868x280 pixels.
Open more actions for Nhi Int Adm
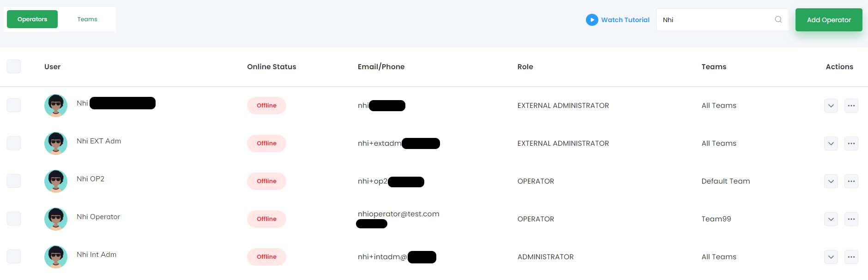click(851, 257)
